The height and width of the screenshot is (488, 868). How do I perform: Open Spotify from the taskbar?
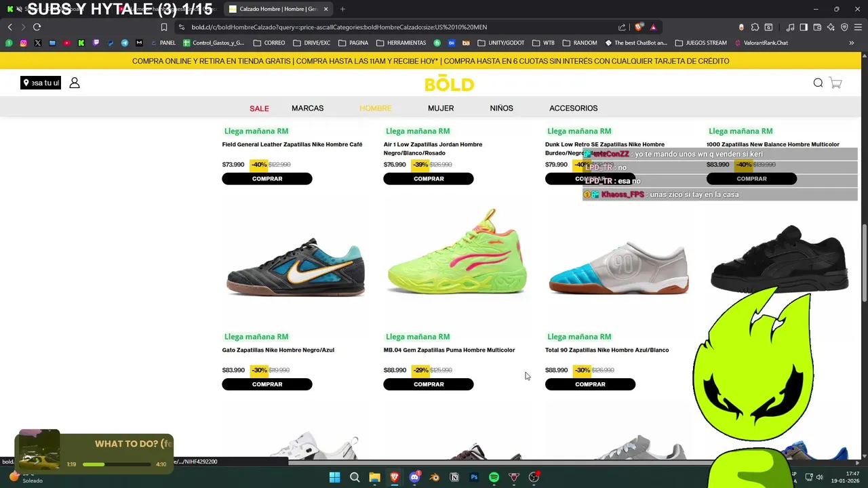coord(494,477)
